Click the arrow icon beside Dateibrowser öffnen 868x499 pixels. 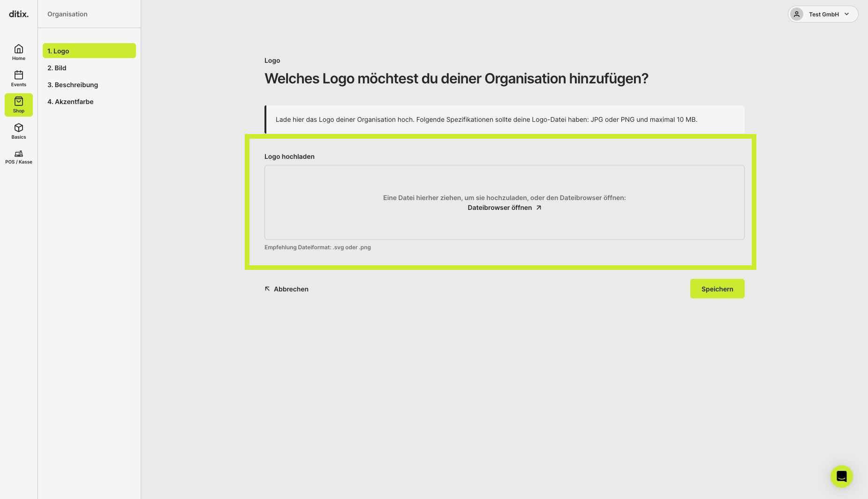(539, 208)
